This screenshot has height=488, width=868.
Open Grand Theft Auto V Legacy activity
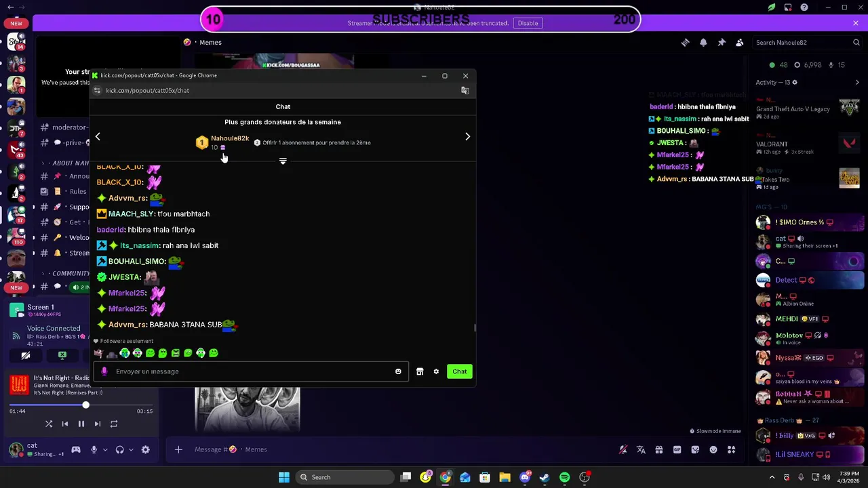(808, 109)
